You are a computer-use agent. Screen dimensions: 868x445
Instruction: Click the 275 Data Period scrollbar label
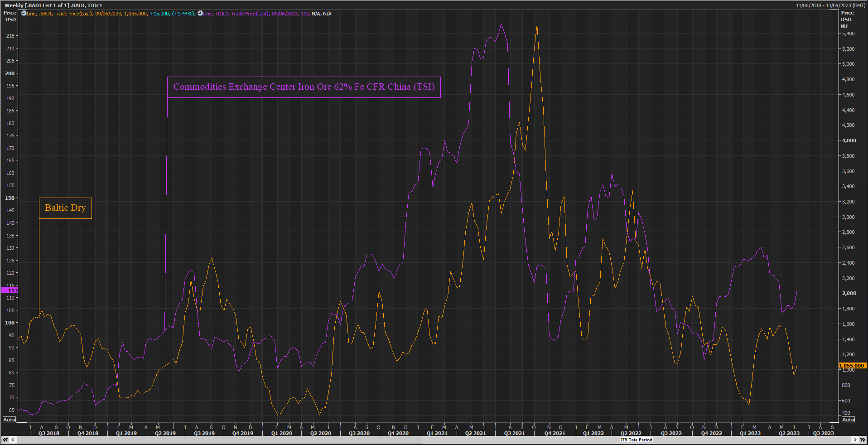pyautogui.click(x=636, y=440)
